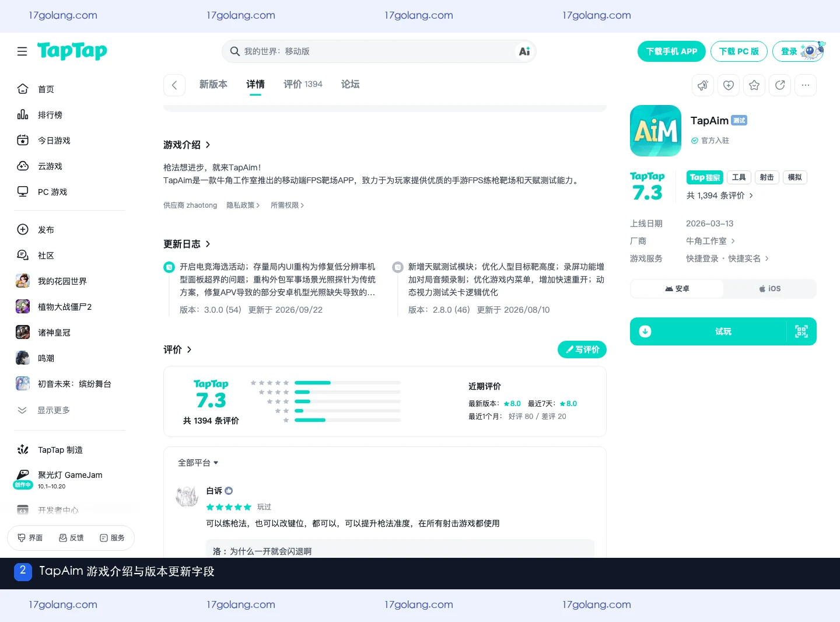Open 首页 home in sidebar
This screenshot has height=622, width=840.
pos(70,89)
